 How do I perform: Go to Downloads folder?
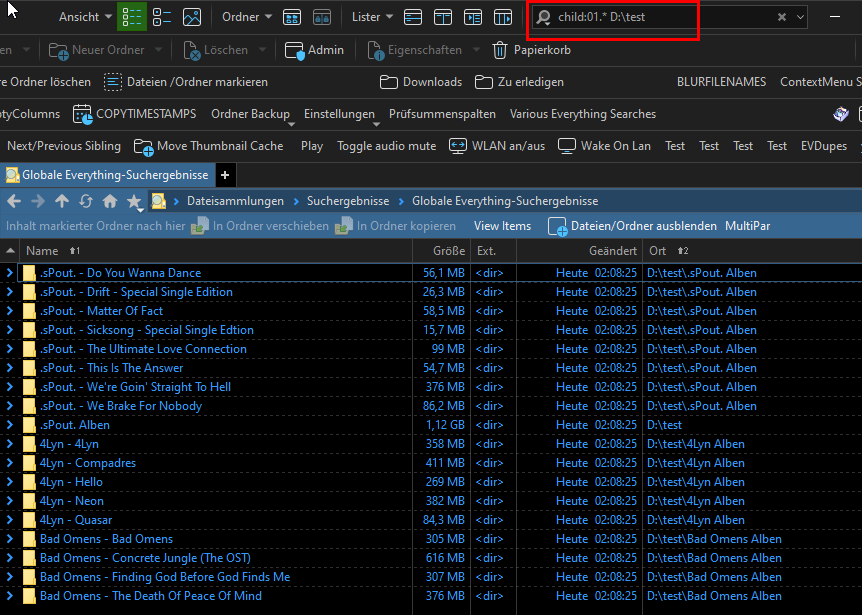point(421,82)
